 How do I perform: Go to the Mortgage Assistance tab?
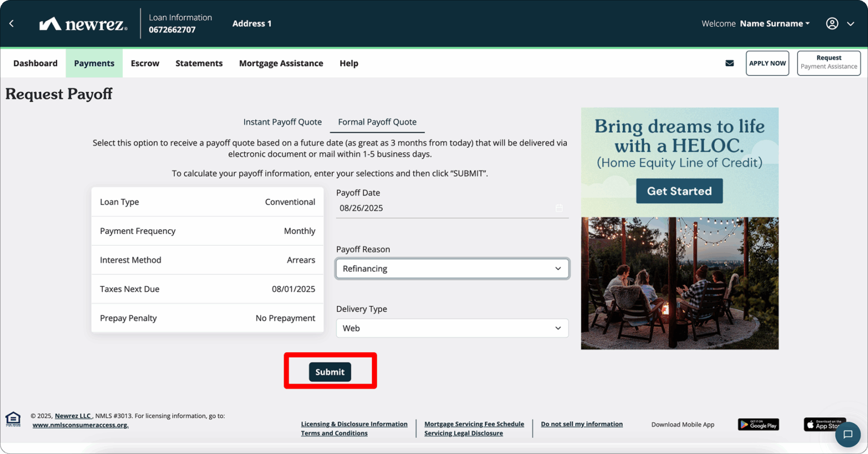(281, 63)
